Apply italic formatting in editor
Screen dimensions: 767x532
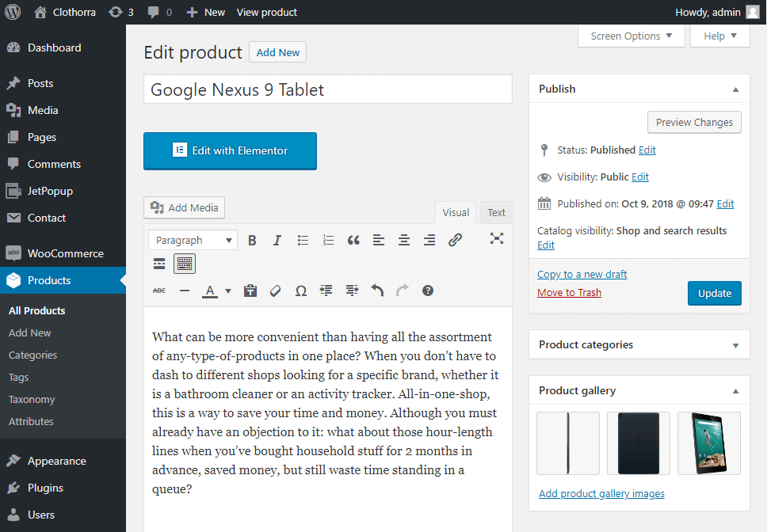277,240
